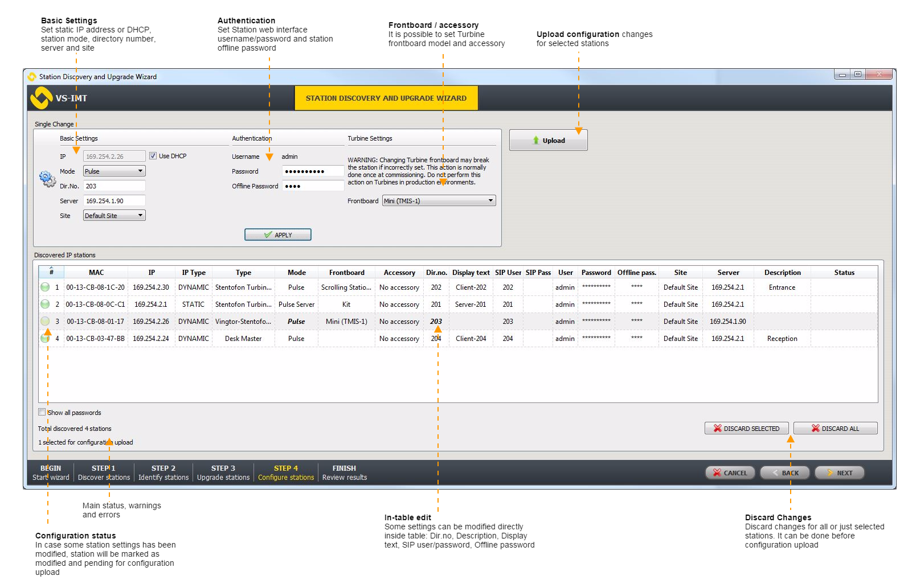Image resolution: width=908 pixels, height=588 pixels.
Task: Click green status icon for station 1
Action: pyautogui.click(x=45, y=287)
